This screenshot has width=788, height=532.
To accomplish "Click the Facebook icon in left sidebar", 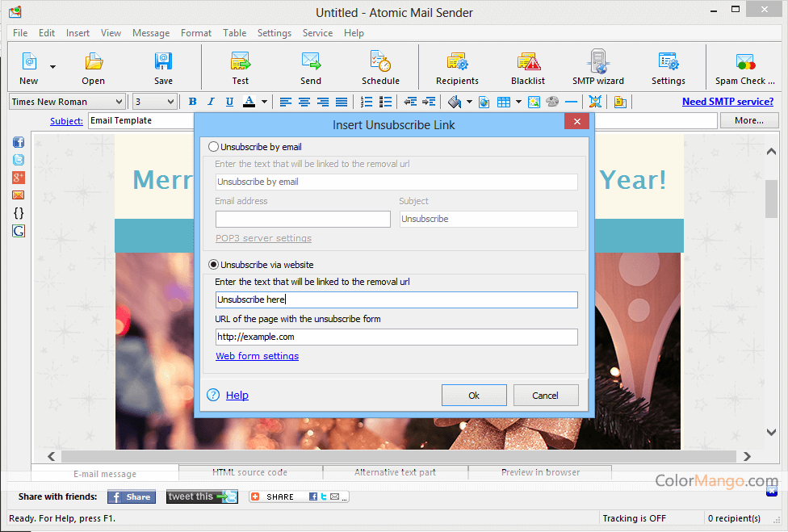I will [19, 142].
